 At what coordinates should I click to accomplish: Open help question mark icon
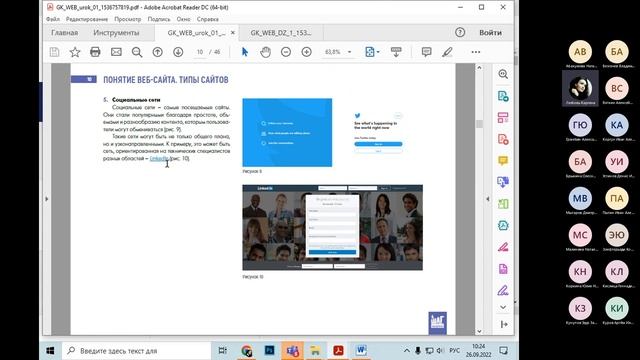[x=460, y=32]
